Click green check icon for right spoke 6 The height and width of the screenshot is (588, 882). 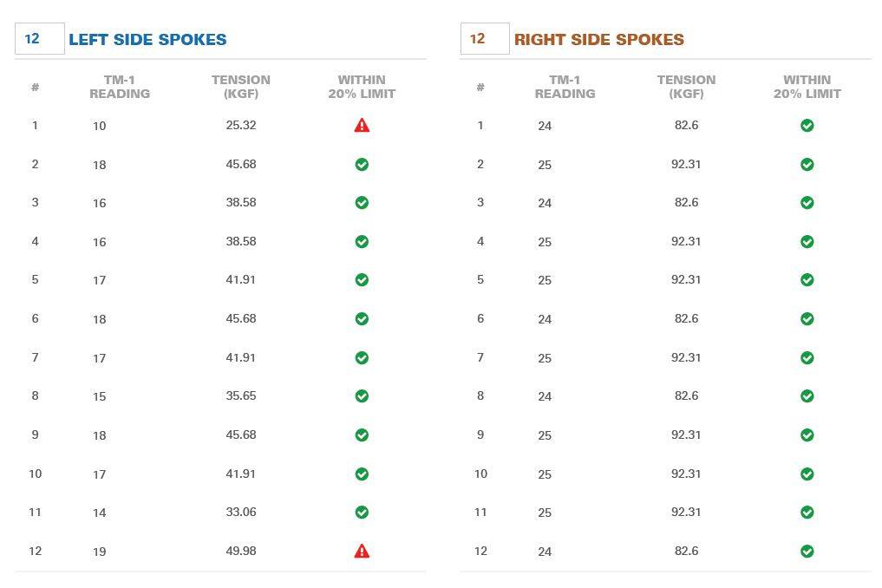pos(807,319)
